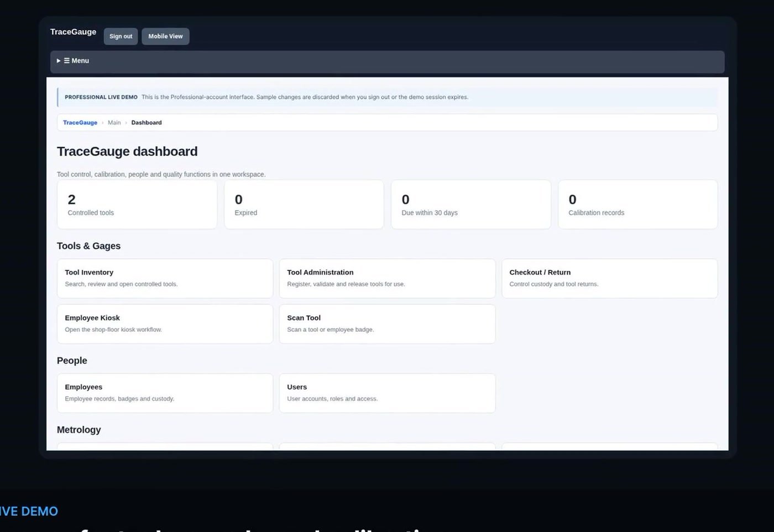Screen dimensions: 774x532
Task: Click the Tools & Gages section heading
Action: [88, 246]
